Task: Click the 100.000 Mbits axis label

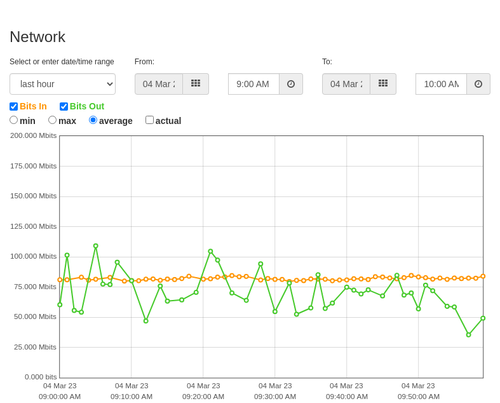Action: 33,256
